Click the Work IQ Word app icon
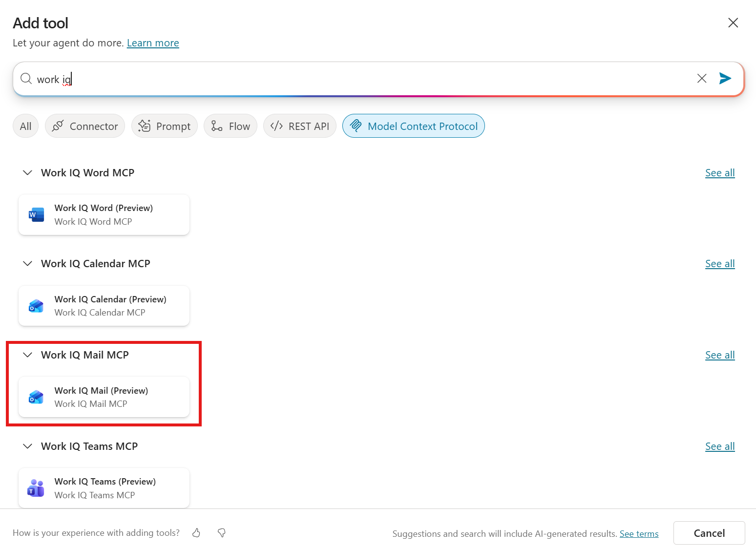The image size is (756, 550). click(x=36, y=214)
